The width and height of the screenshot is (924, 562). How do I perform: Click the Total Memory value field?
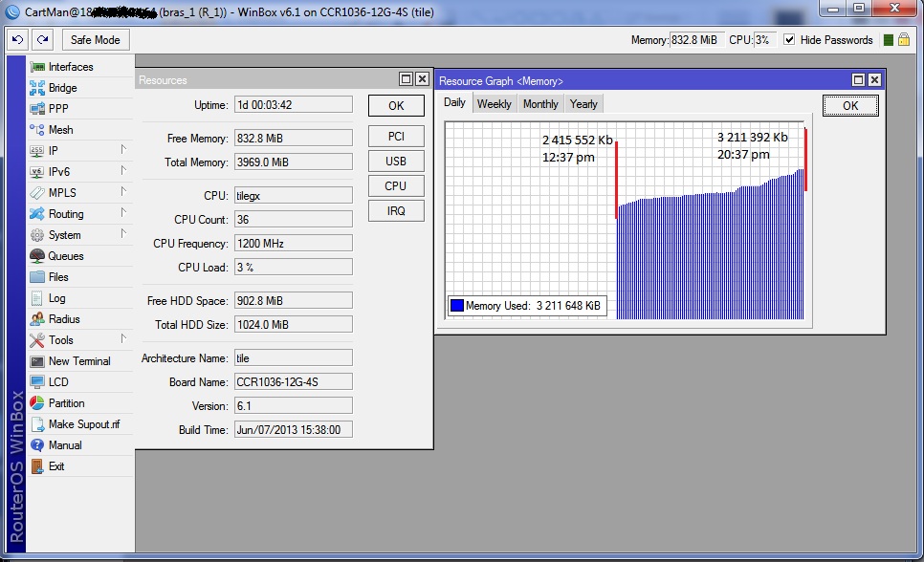[294, 162]
